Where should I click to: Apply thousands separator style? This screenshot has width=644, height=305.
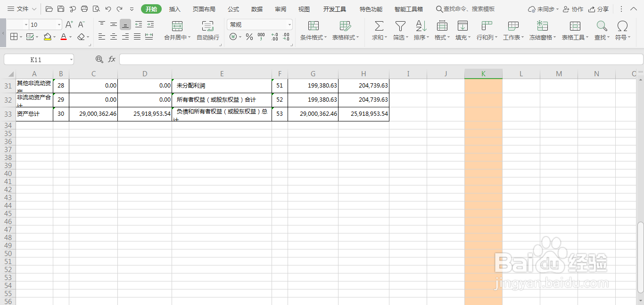coord(261,37)
